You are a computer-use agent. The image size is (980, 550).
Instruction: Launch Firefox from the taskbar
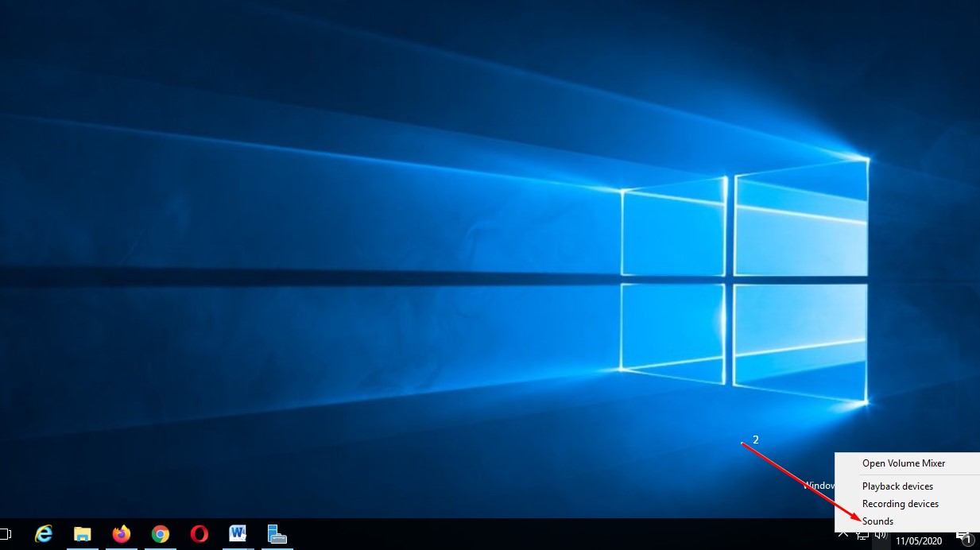pos(122,534)
